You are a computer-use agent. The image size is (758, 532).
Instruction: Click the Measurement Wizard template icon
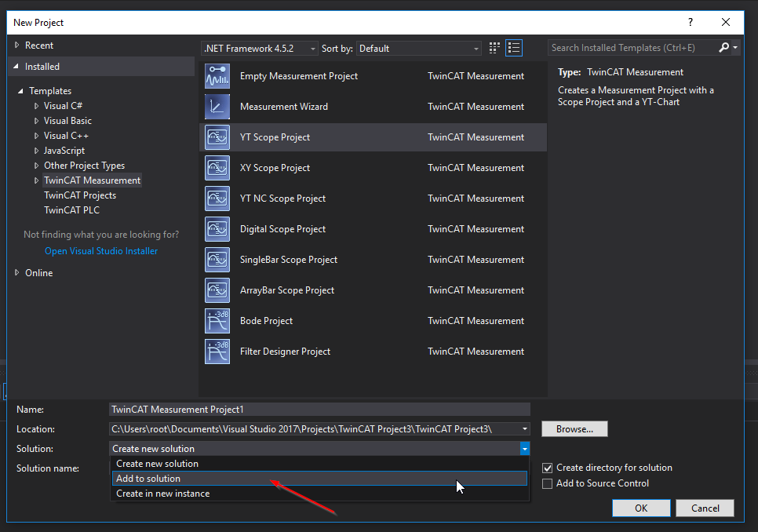[217, 106]
